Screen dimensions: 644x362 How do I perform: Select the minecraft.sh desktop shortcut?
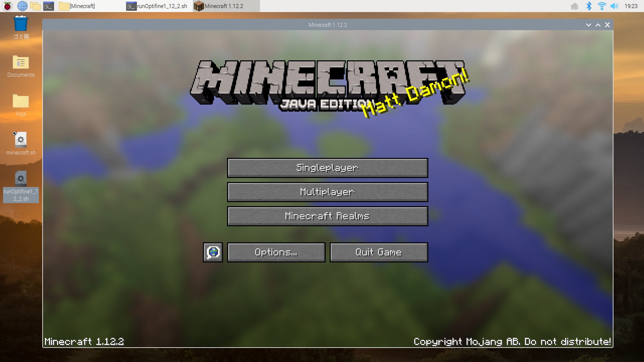[x=21, y=144]
